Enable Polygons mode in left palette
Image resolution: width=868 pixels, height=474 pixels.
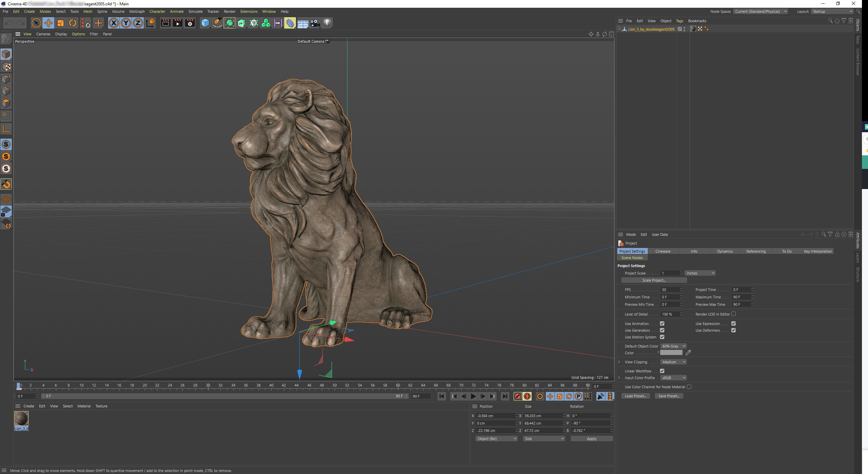click(6, 103)
